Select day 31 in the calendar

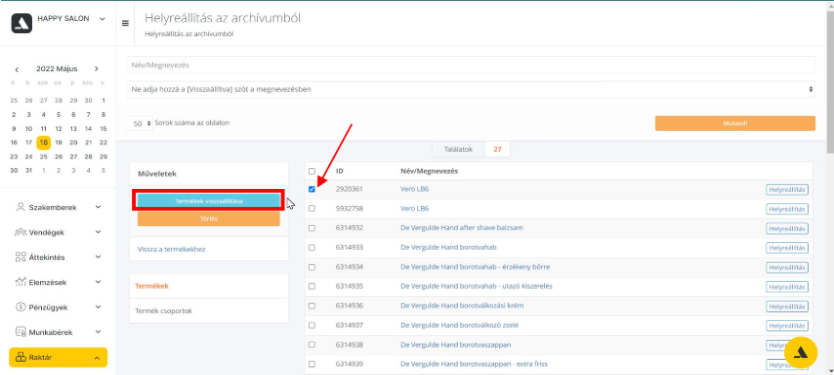29,170
